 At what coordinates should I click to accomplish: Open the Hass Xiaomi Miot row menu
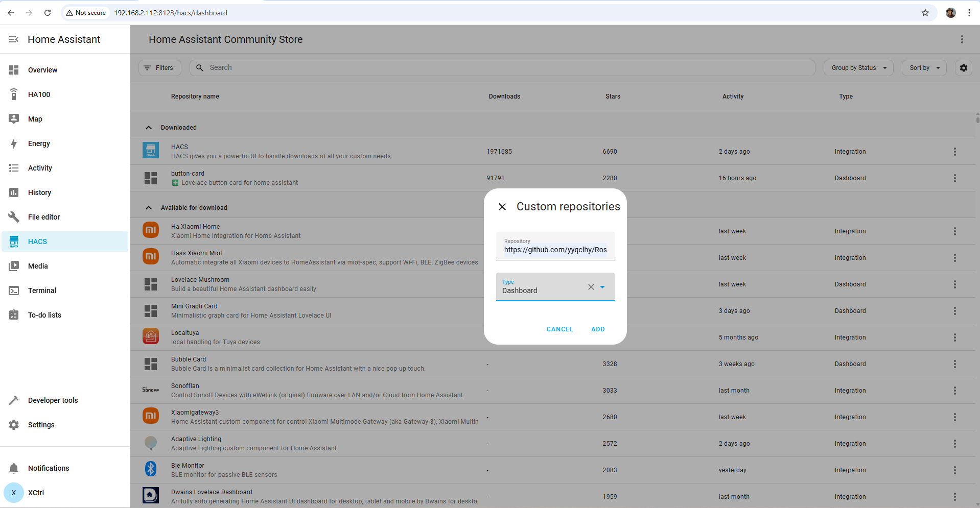[x=954, y=258]
